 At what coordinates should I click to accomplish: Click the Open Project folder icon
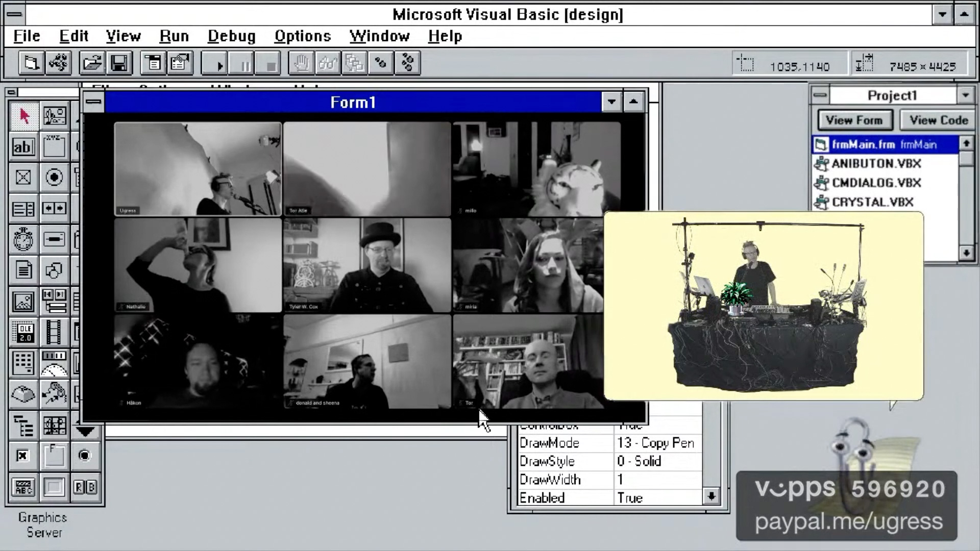pyautogui.click(x=92, y=63)
